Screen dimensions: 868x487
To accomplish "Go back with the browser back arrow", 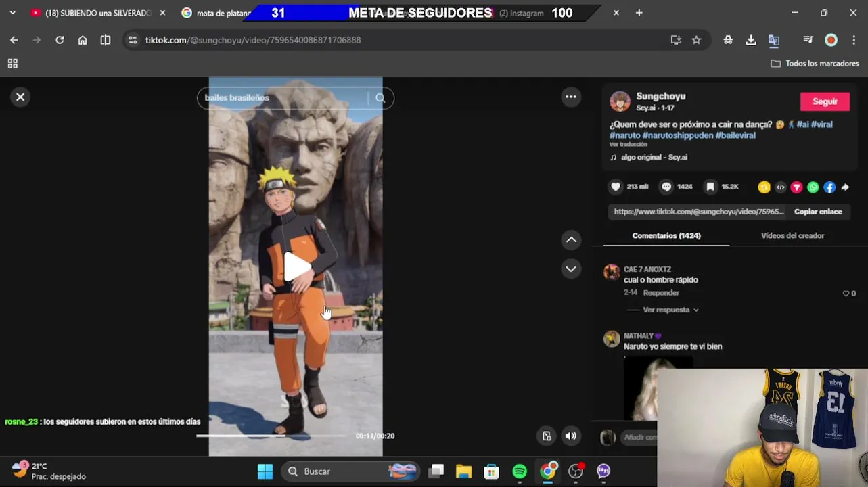I will click(x=14, y=40).
